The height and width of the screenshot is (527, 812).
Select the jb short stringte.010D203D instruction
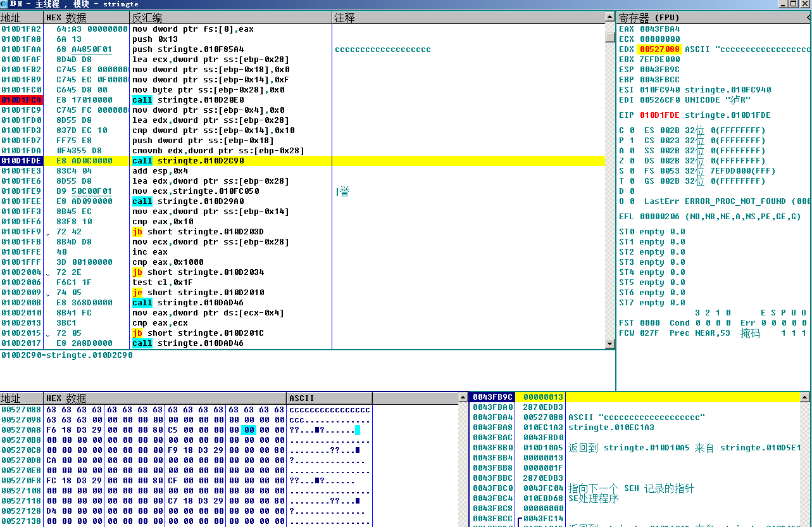click(198, 232)
